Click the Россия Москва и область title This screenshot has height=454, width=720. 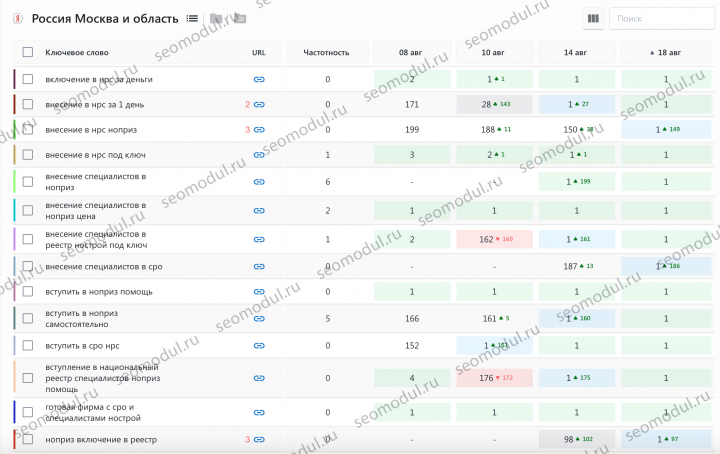click(x=105, y=19)
